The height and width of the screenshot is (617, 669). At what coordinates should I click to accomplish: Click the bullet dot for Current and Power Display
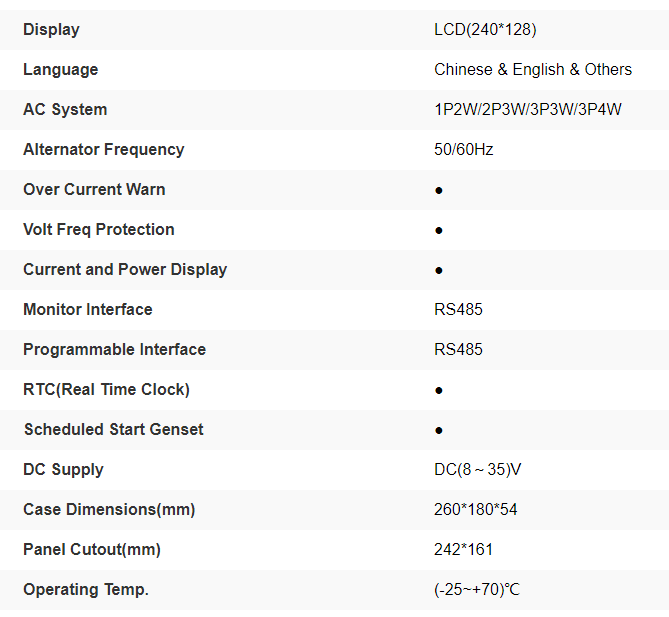pos(439,270)
